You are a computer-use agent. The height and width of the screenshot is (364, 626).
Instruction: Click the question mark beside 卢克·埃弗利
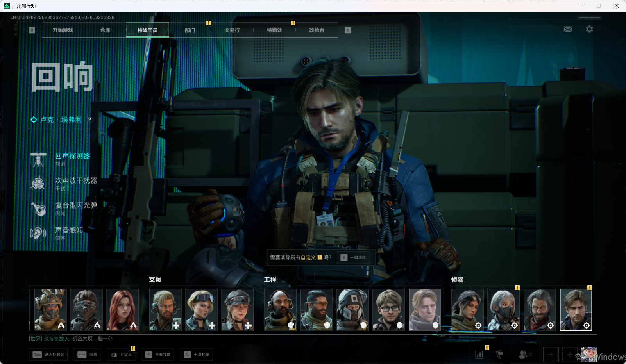coord(89,120)
